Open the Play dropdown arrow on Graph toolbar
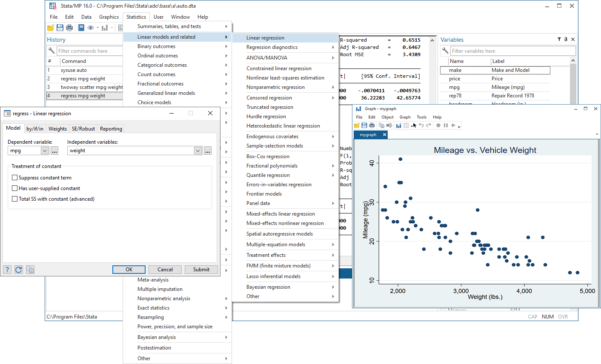The image size is (601, 364). [x=459, y=126]
